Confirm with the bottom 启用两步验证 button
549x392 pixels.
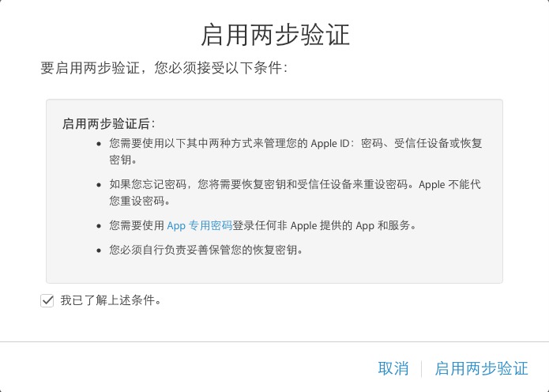point(481,368)
